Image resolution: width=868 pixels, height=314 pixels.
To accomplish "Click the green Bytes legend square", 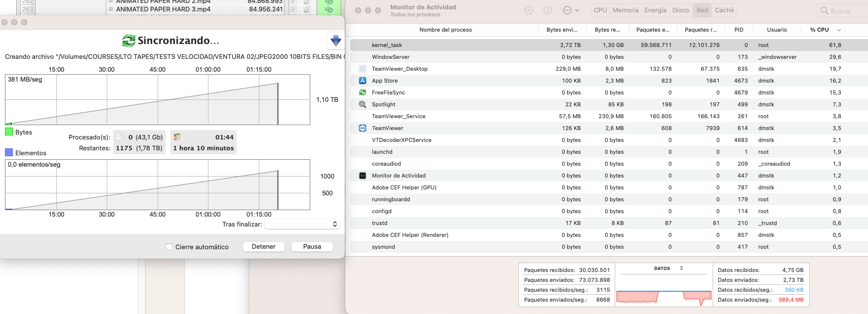I will tap(9, 132).
